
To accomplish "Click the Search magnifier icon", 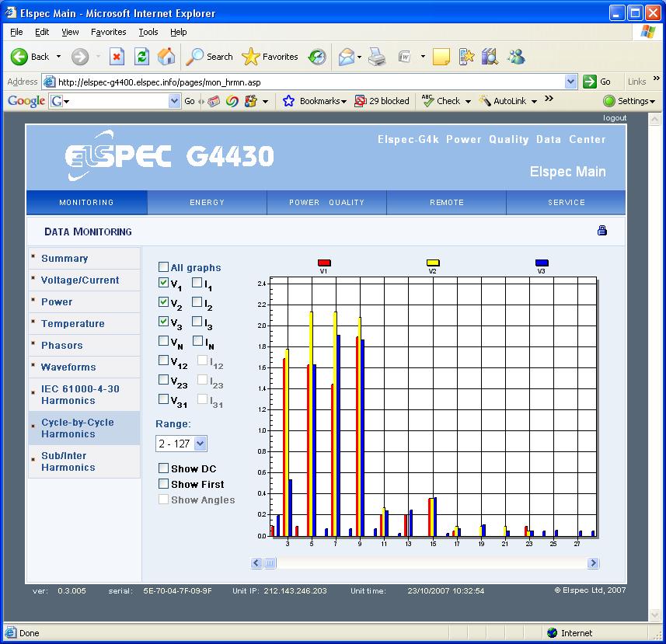I will (194, 57).
